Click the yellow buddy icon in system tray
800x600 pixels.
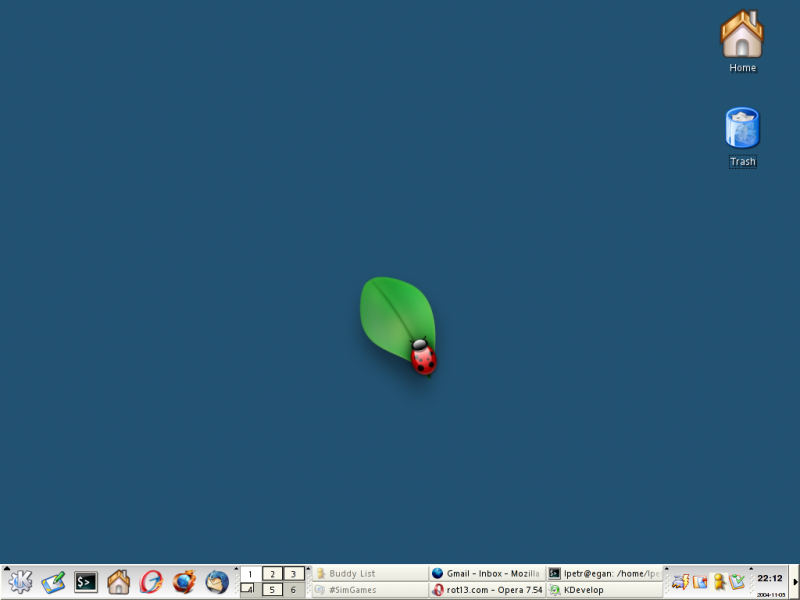tap(718, 582)
